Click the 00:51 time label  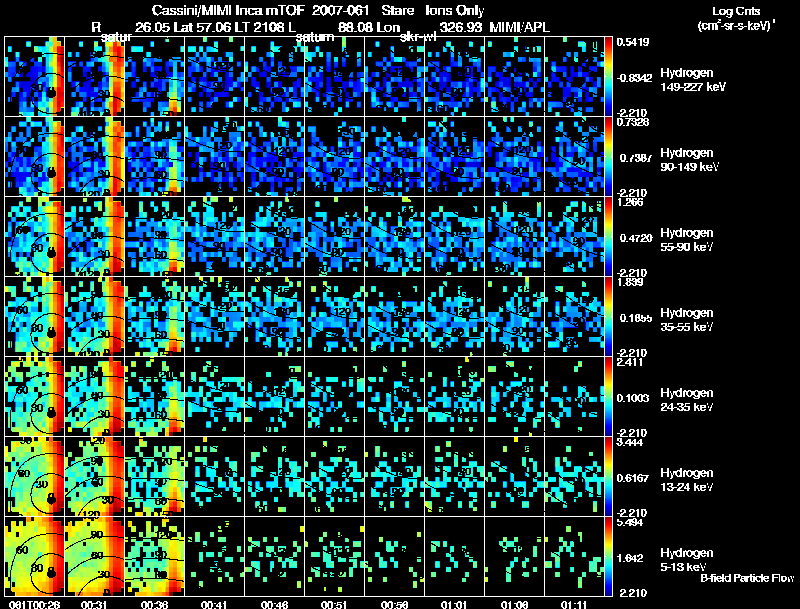334,605
